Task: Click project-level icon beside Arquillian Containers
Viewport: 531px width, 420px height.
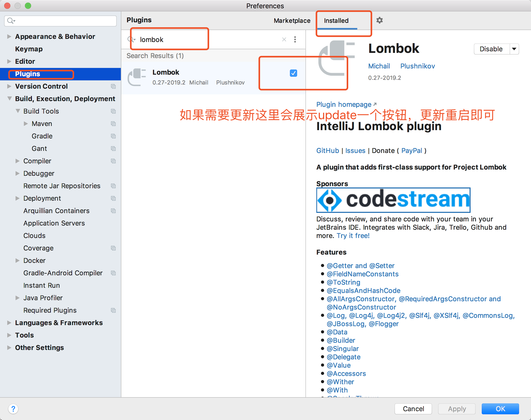Action: click(113, 211)
